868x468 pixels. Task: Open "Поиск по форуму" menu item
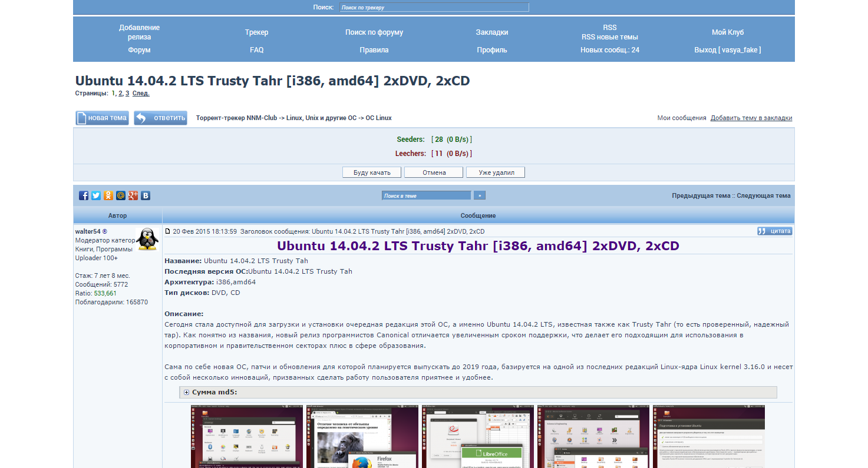point(374,32)
